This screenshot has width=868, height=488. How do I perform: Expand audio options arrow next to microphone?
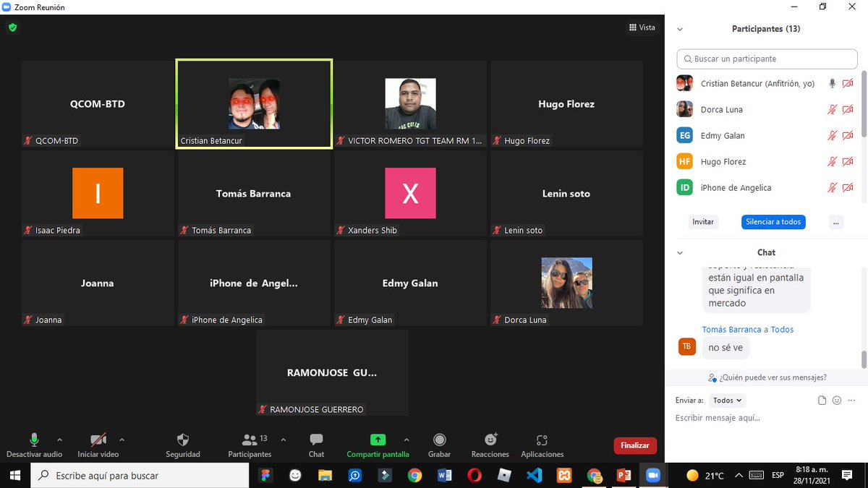[59, 439]
